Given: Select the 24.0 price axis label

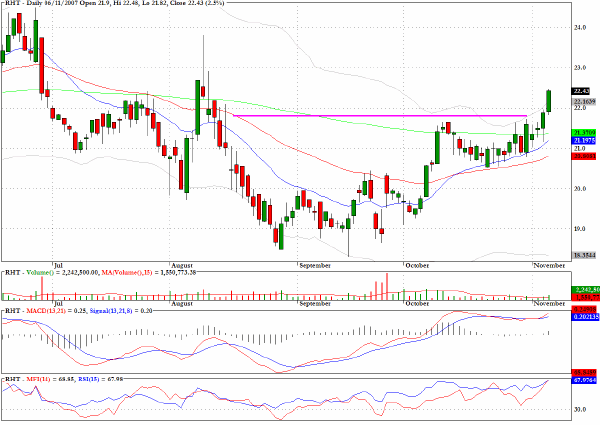Looking at the screenshot, I should coord(580,28).
